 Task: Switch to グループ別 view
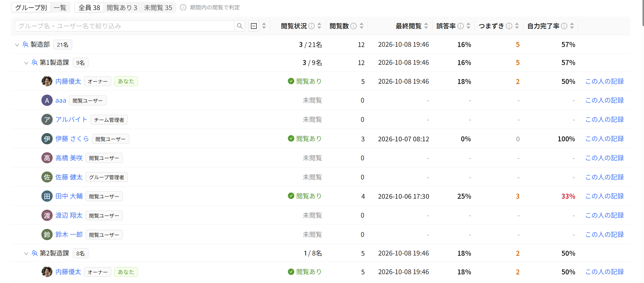[31, 7]
